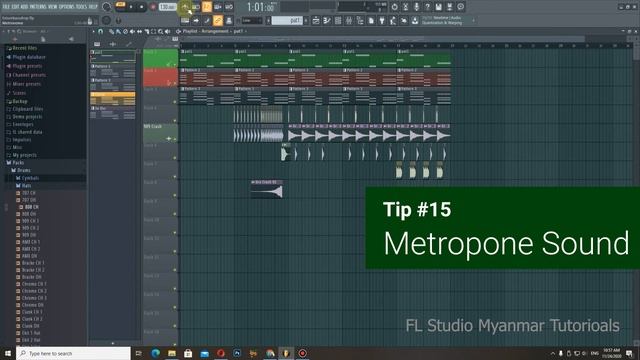Screen dimensions: 640x360
Task: Open the ADD menu
Action: point(24,7)
